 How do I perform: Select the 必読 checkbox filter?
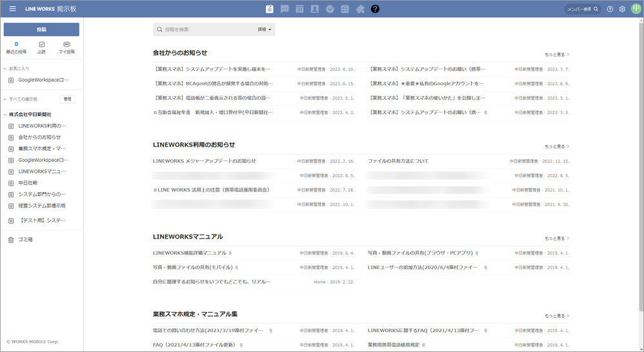pyautogui.click(x=41, y=47)
